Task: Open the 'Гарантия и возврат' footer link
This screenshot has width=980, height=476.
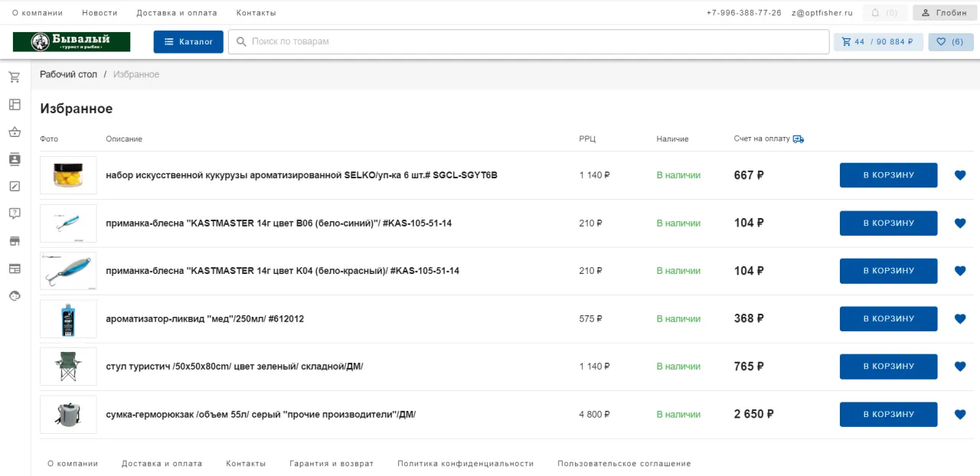Action: pos(332,463)
